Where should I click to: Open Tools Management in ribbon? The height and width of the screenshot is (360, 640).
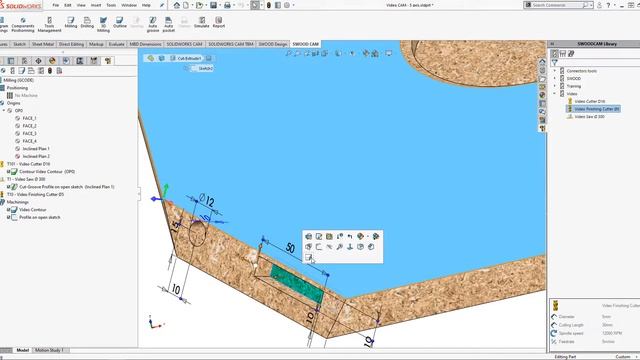tap(49, 24)
